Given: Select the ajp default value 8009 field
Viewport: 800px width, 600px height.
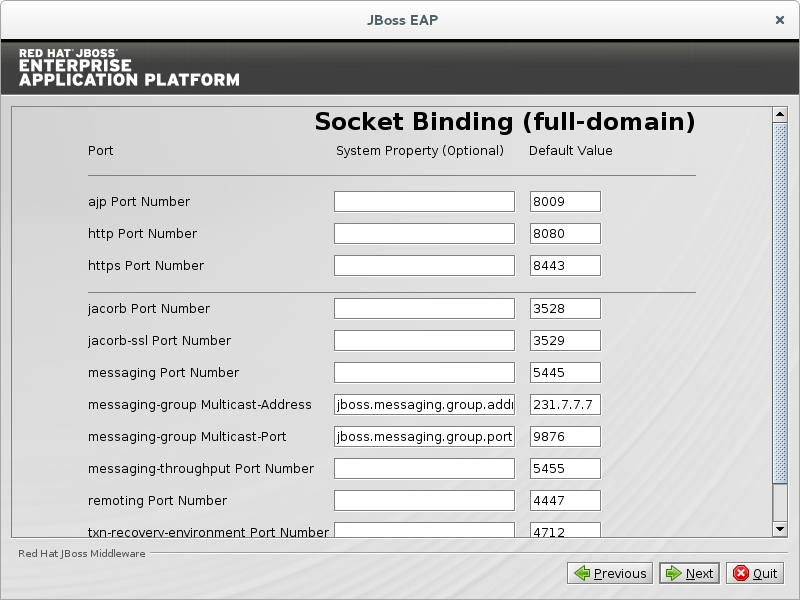Looking at the screenshot, I should [x=565, y=202].
